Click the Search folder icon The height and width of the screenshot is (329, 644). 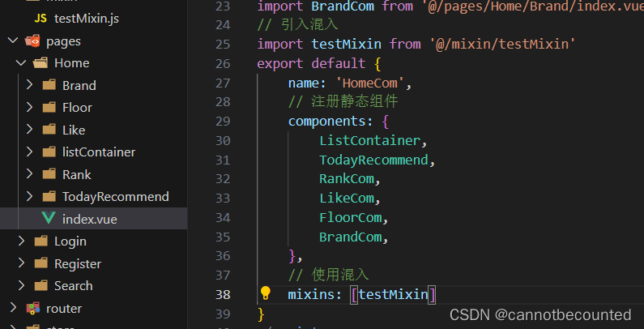[41, 285]
